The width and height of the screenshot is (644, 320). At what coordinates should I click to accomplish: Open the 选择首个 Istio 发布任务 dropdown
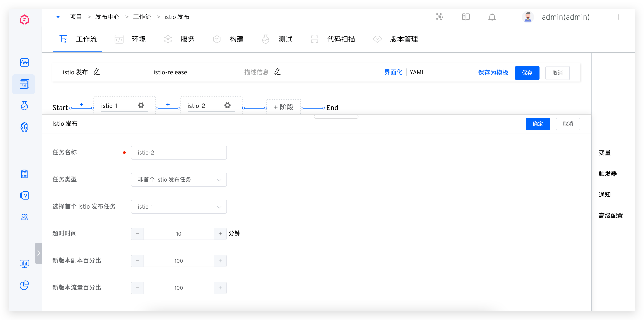[x=178, y=207]
